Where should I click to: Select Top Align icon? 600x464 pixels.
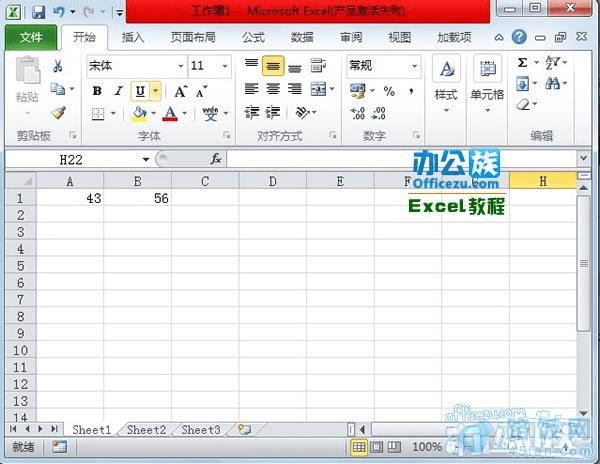[x=251, y=64]
